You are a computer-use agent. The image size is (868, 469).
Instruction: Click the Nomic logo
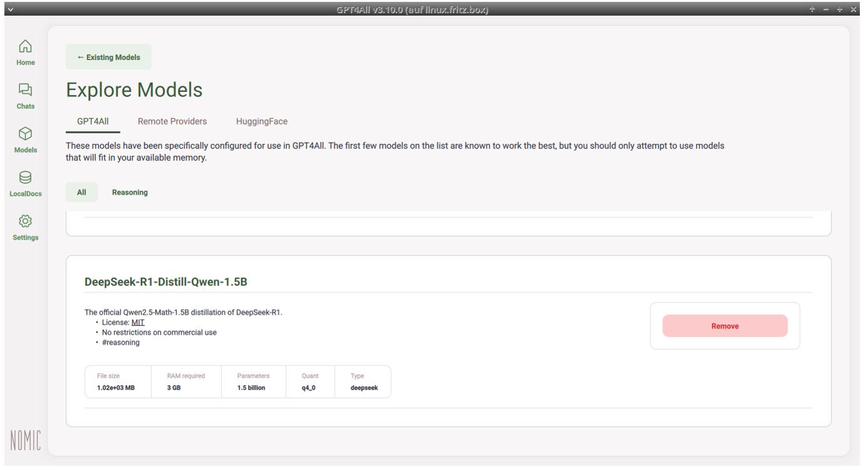tap(25, 440)
